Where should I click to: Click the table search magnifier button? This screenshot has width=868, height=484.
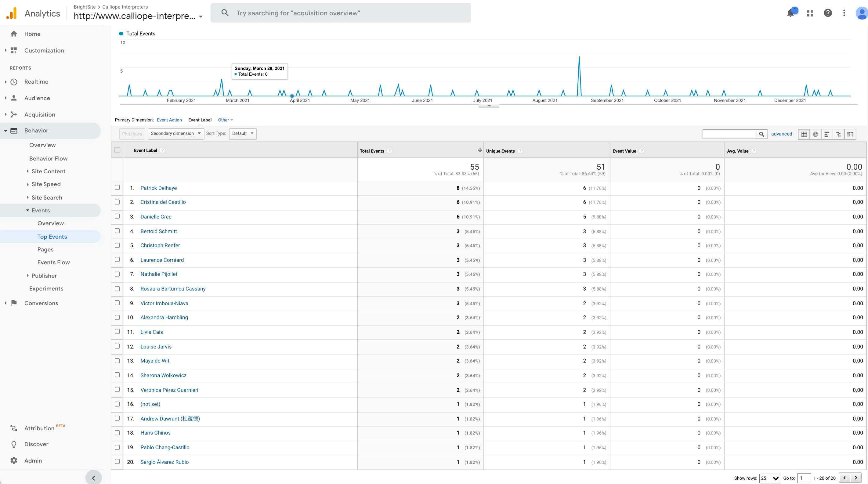(x=761, y=134)
